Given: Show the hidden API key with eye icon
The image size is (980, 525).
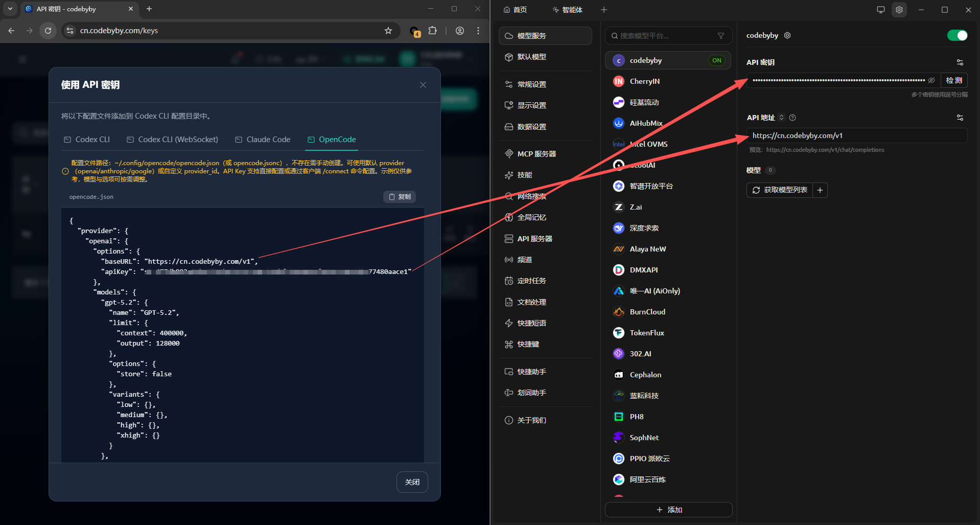Looking at the screenshot, I should (931, 80).
